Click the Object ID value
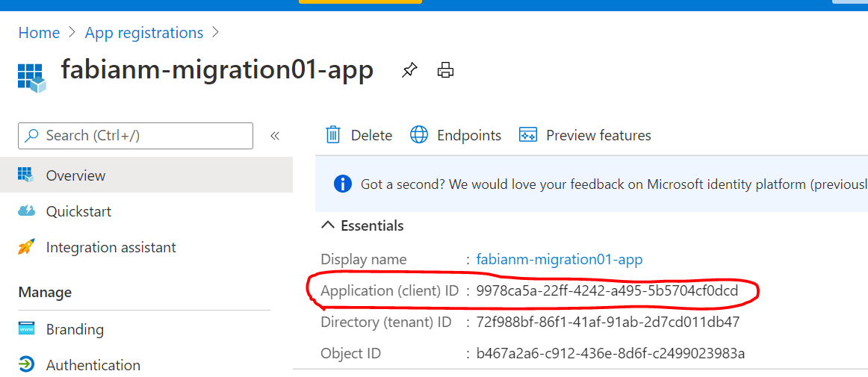Viewport: 868px width, 377px height. click(x=610, y=353)
